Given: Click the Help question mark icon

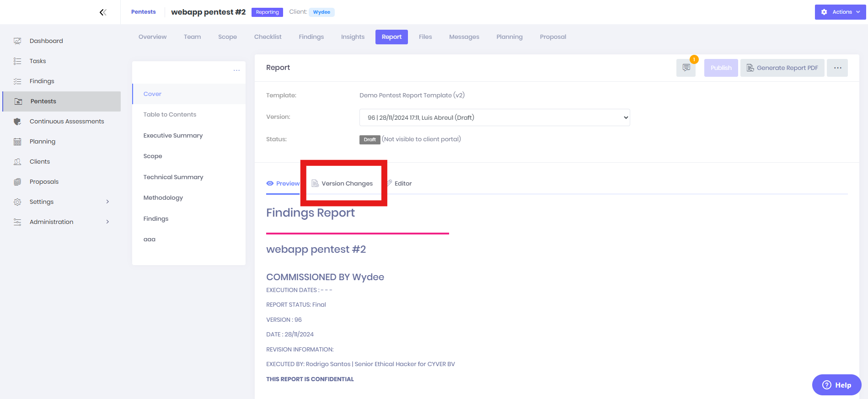Looking at the screenshot, I should (827, 385).
